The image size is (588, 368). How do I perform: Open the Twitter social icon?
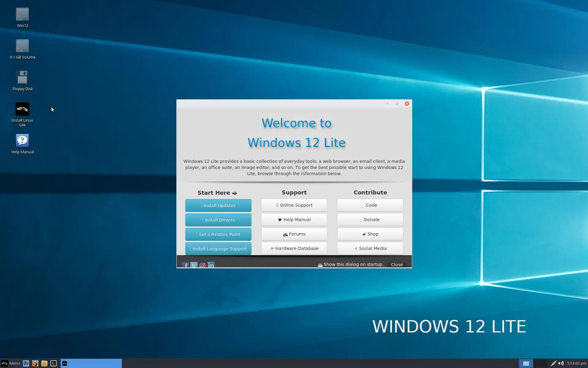click(194, 265)
